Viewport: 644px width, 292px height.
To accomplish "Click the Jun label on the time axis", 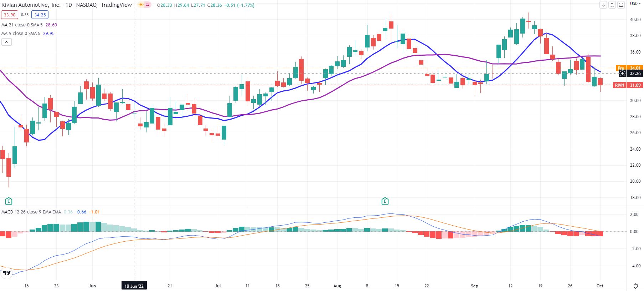I will pos(92,286).
